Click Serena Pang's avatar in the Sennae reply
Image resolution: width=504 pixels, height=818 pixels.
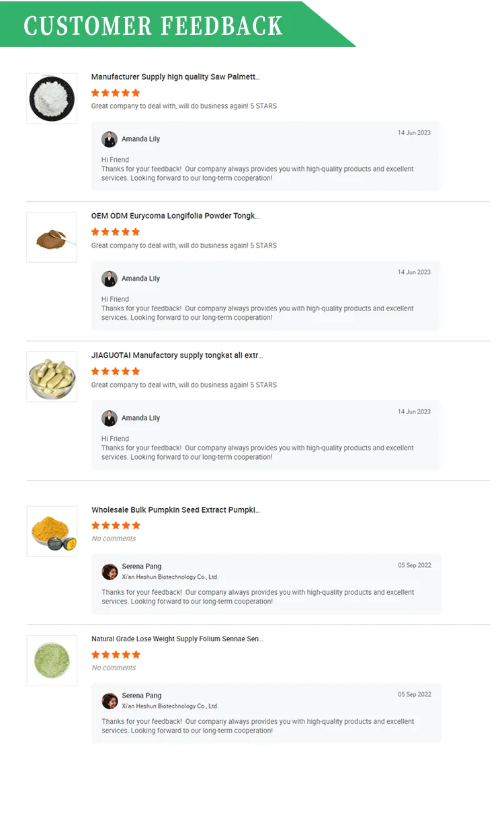pos(110,700)
